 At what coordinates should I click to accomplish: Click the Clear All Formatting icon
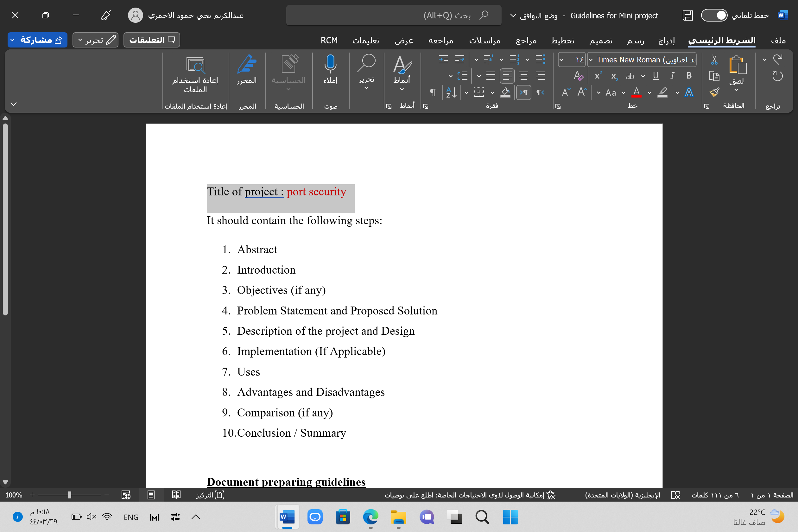[x=578, y=76]
